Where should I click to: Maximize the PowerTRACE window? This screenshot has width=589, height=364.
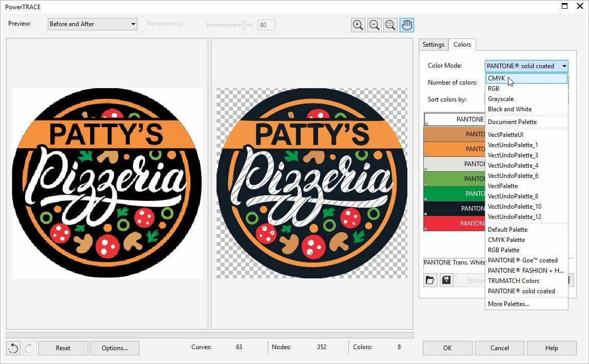tap(564, 6)
